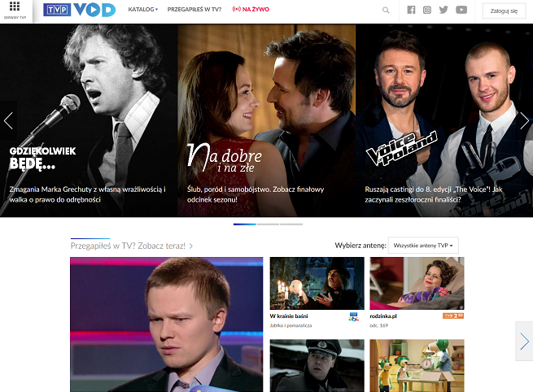Image resolution: width=533 pixels, height=392 pixels.
Task: Go to previous banner slide arrow
Action: tap(8, 120)
